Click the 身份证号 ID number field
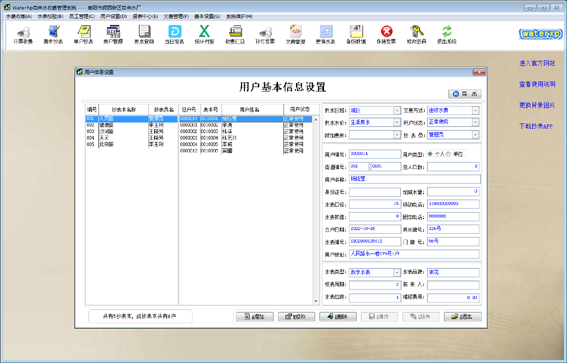Viewport: 567px width, 363px height. pos(375,192)
